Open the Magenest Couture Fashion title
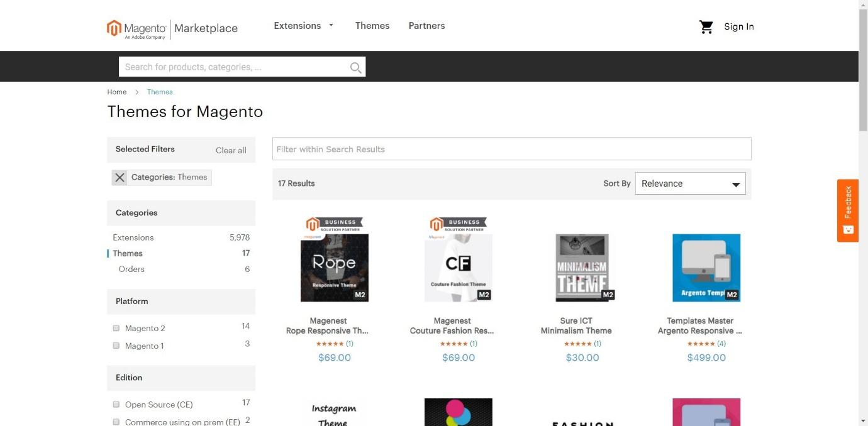This screenshot has height=426, width=868. tap(452, 325)
